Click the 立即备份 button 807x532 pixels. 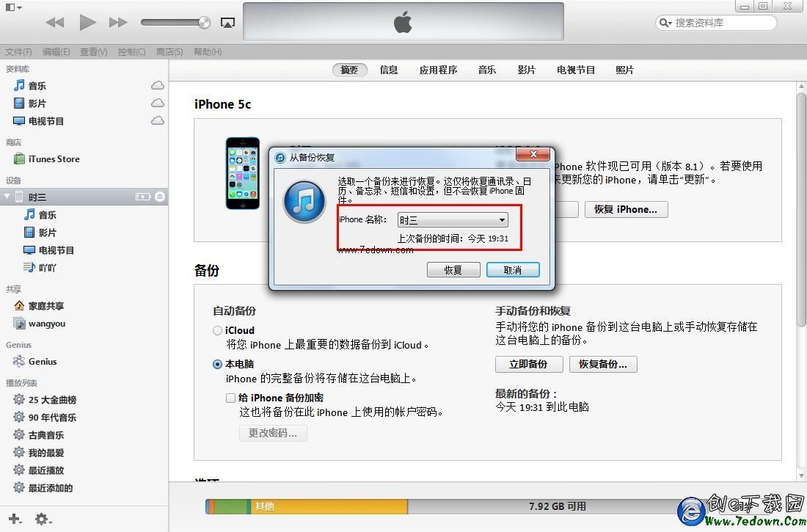pyautogui.click(x=529, y=364)
